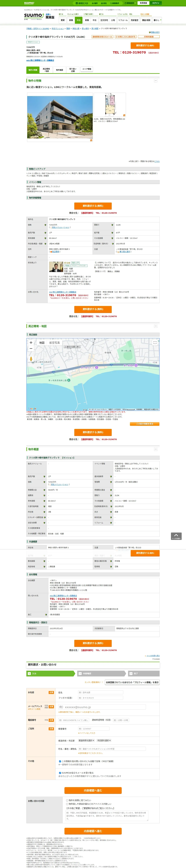
Task: Open magnifier icon on building photo
Action: pos(91,140)
